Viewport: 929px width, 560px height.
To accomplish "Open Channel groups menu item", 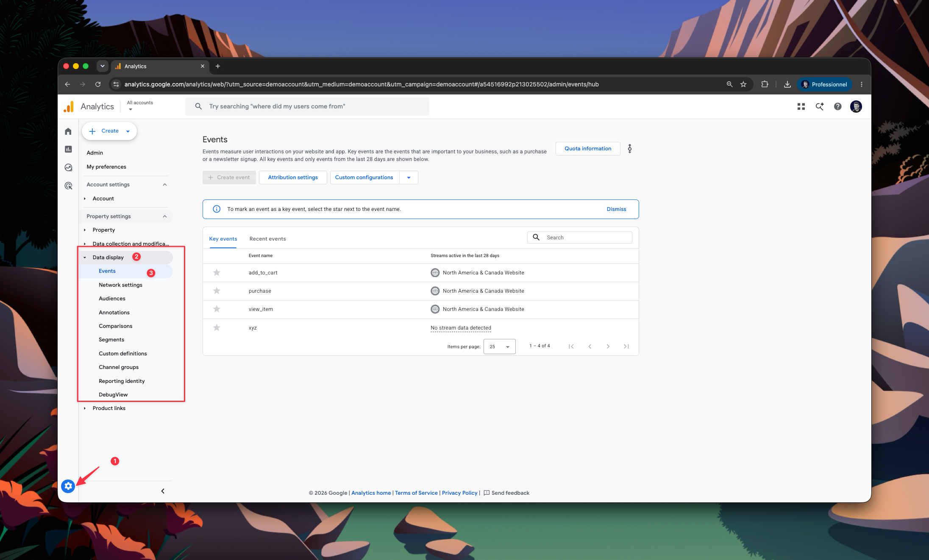I will point(119,367).
